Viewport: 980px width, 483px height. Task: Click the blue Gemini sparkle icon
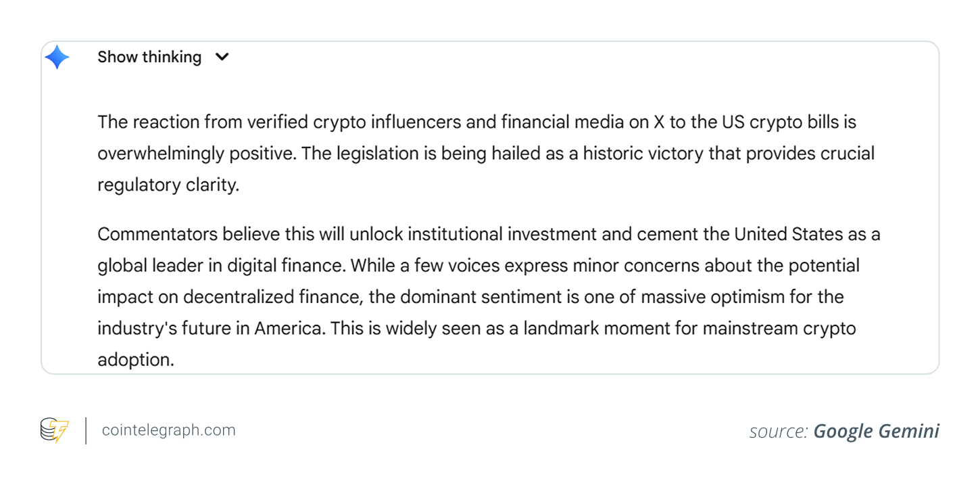coord(57,57)
